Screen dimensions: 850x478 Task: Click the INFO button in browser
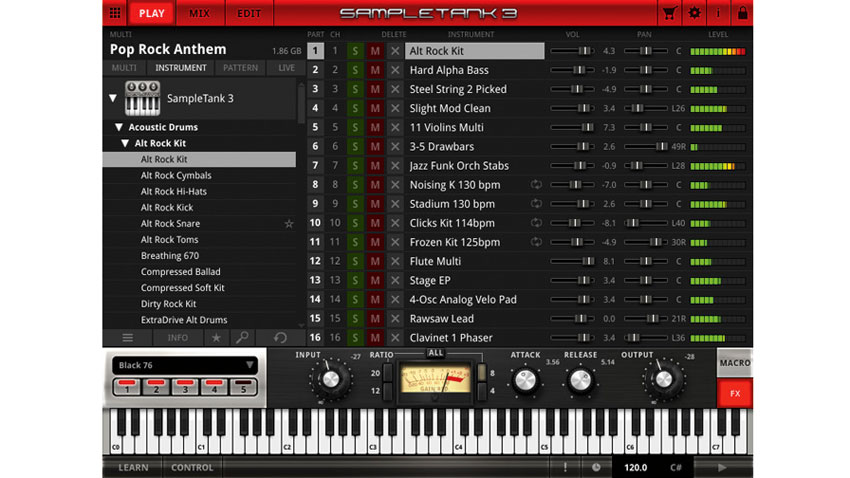(177, 338)
